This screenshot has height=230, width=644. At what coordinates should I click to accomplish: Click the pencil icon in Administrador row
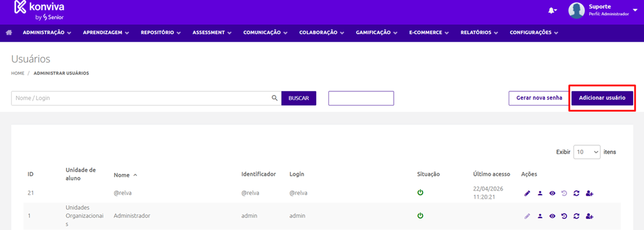[528, 215]
